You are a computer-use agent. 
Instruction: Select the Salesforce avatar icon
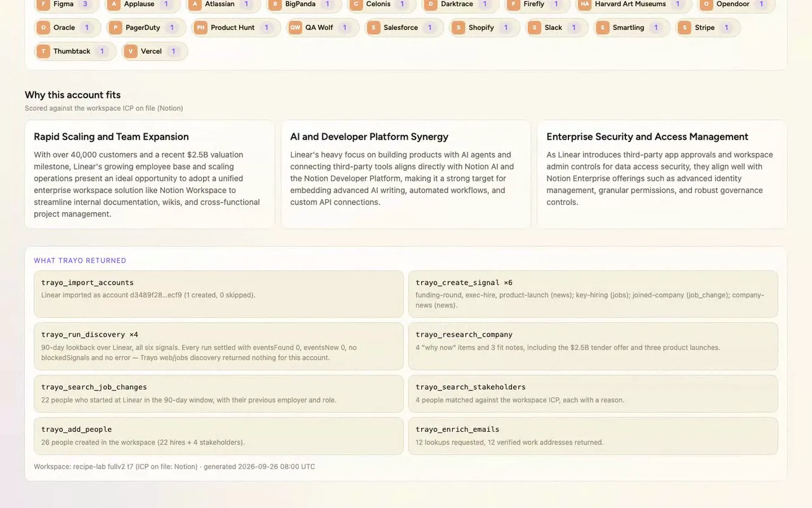[374, 28]
